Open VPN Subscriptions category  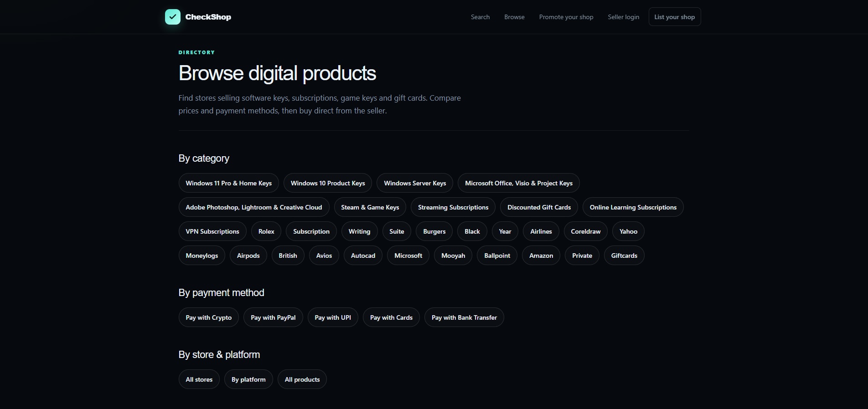212,231
